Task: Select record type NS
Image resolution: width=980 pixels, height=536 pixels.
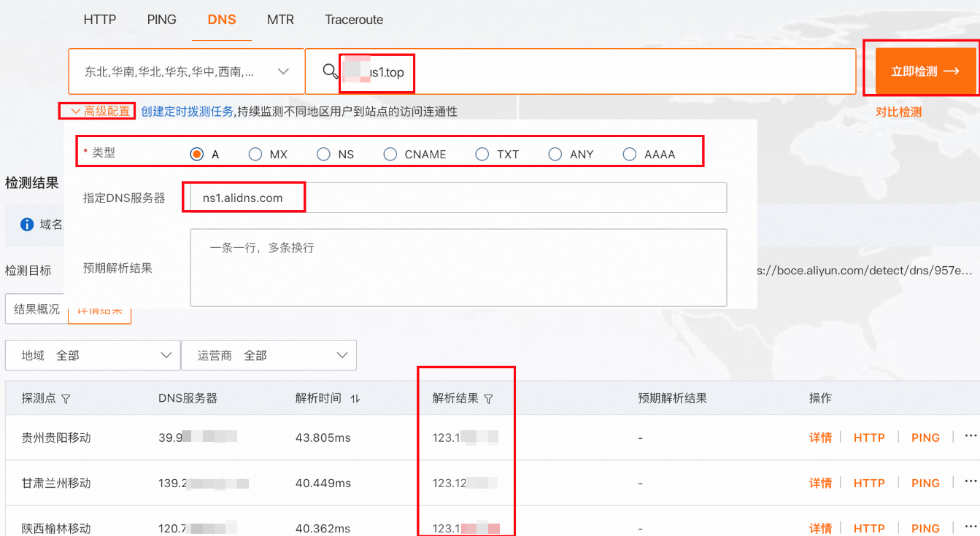Action: [x=323, y=154]
